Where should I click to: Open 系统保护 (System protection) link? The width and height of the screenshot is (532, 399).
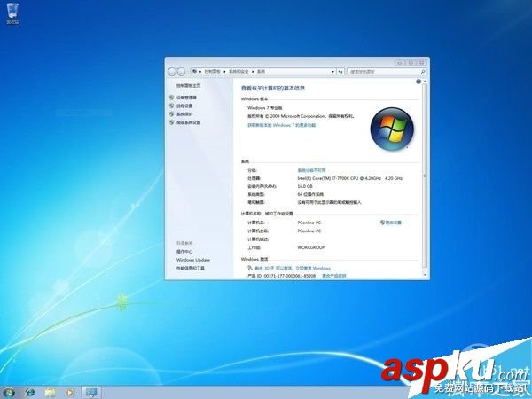point(184,114)
